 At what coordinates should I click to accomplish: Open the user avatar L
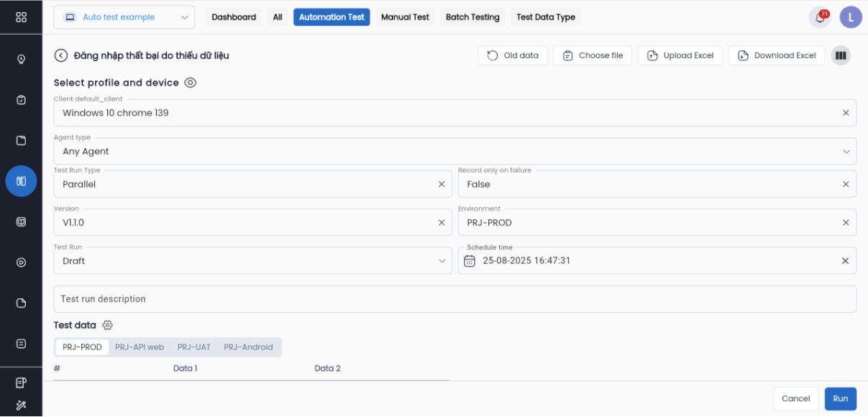(x=851, y=17)
